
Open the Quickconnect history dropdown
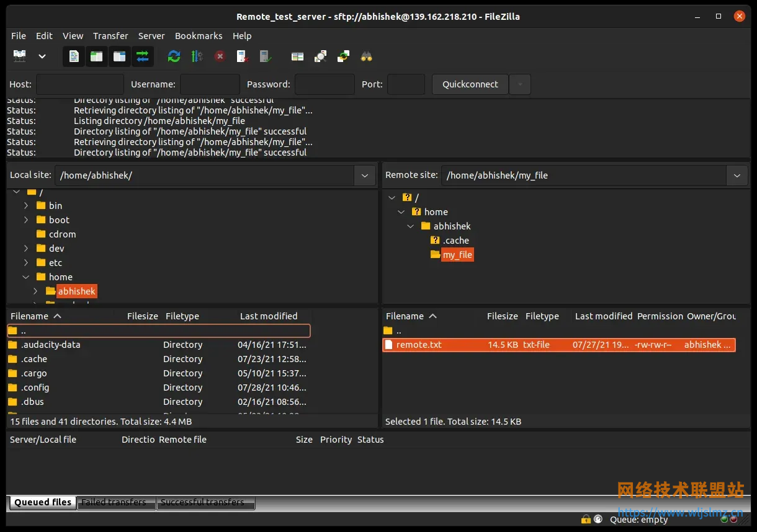click(x=520, y=84)
